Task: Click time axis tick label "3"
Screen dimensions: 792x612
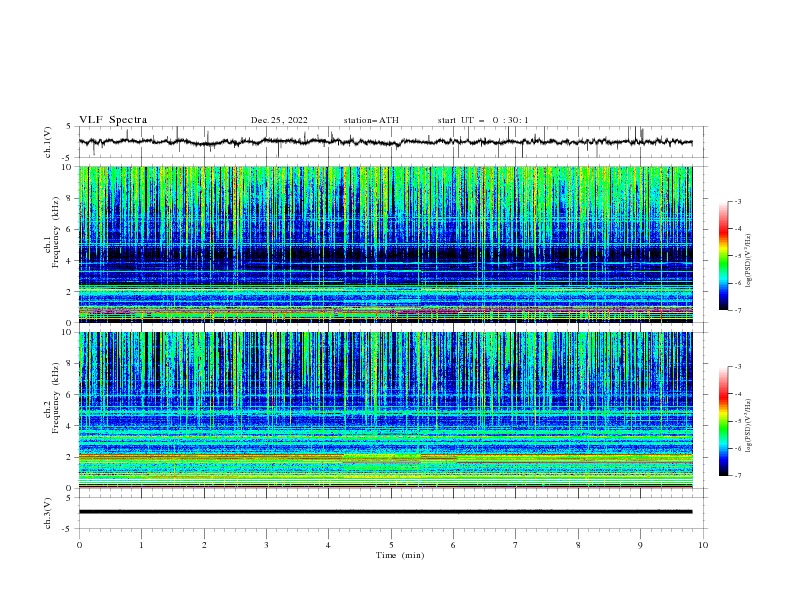Action: click(x=266, y=545)
